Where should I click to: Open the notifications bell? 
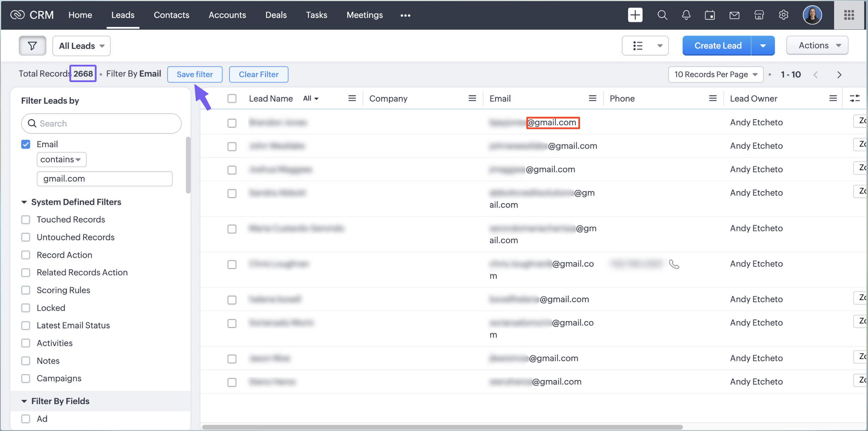point(686,15)
